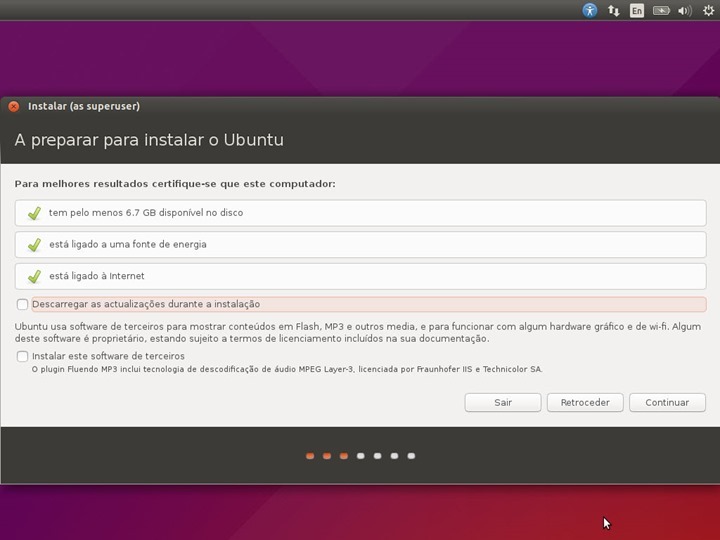Viewport: 720px width, 540px height.
Task: Open the system settings gear menu
Action: [709, 11]
